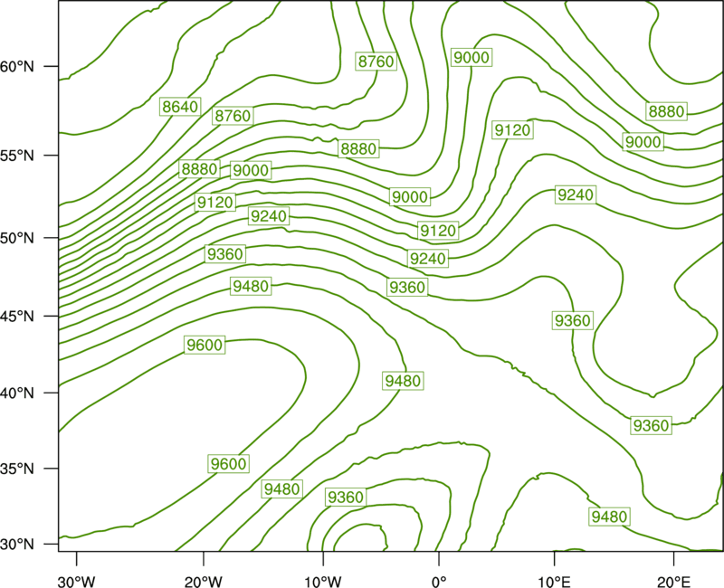Click the 30°N latitude axis label
Viewport: 724px width, 588px height.
[17, 545]
